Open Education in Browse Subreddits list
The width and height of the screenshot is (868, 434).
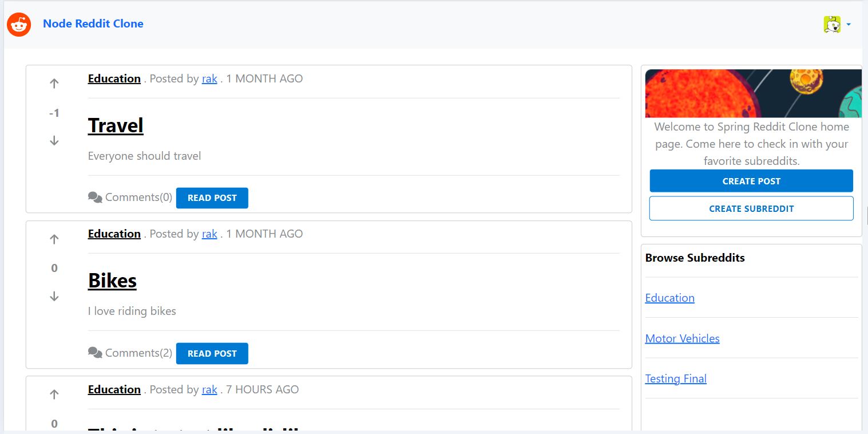tap(669, 298)
